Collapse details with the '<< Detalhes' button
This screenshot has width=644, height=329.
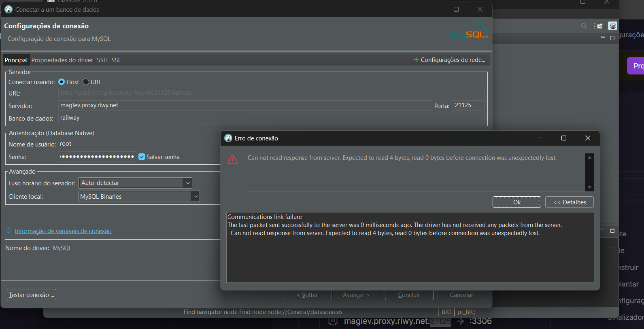(x=570, y=202)
